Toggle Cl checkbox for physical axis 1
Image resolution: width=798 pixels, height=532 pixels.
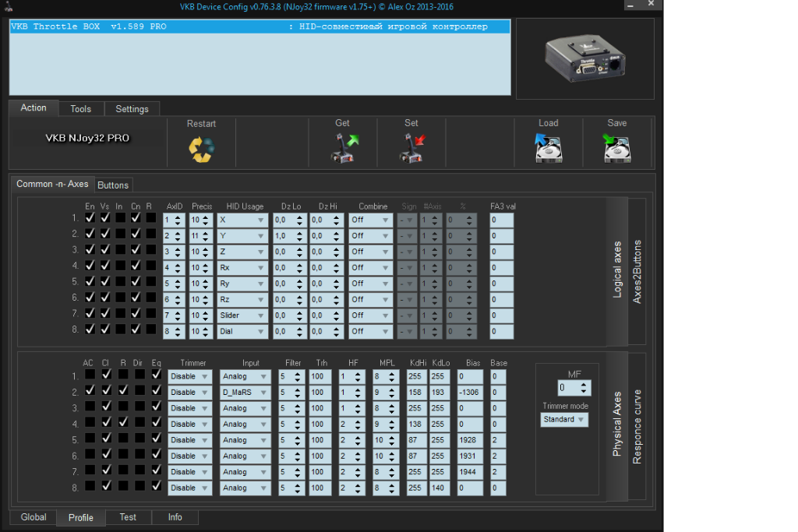tap(106, 375)
